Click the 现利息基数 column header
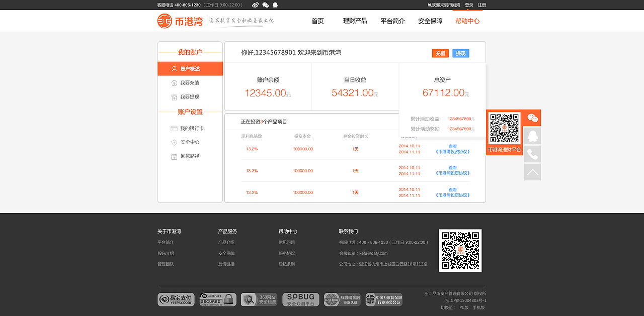The height and width of the screenshot is (316, 644). pyautogui.click(x=252, y=136)
